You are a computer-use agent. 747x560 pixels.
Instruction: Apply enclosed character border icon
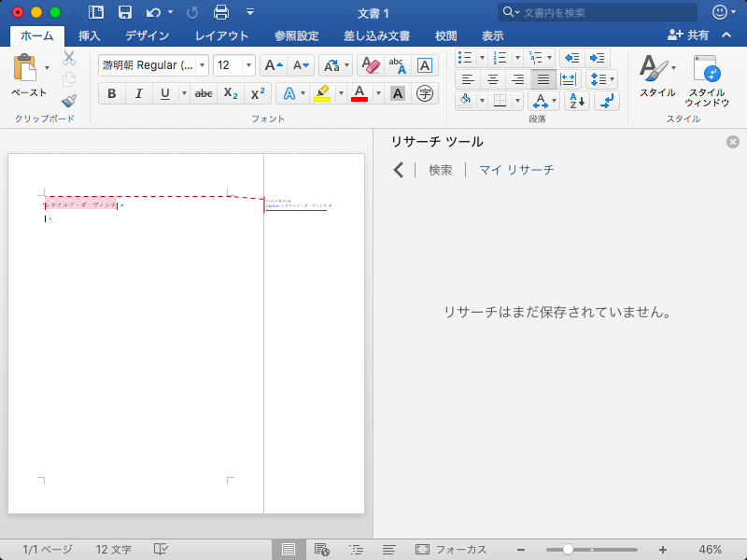(425, 65)
